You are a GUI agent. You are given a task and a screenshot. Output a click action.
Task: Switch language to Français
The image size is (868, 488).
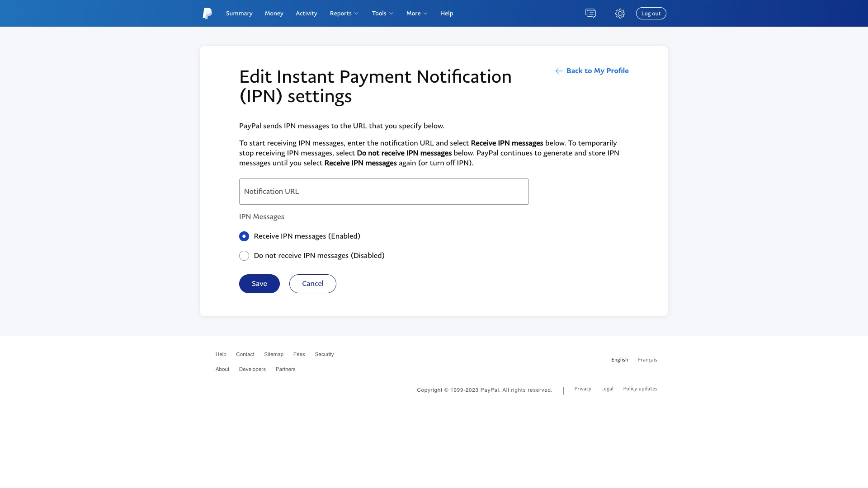click(x=647, y=360)
